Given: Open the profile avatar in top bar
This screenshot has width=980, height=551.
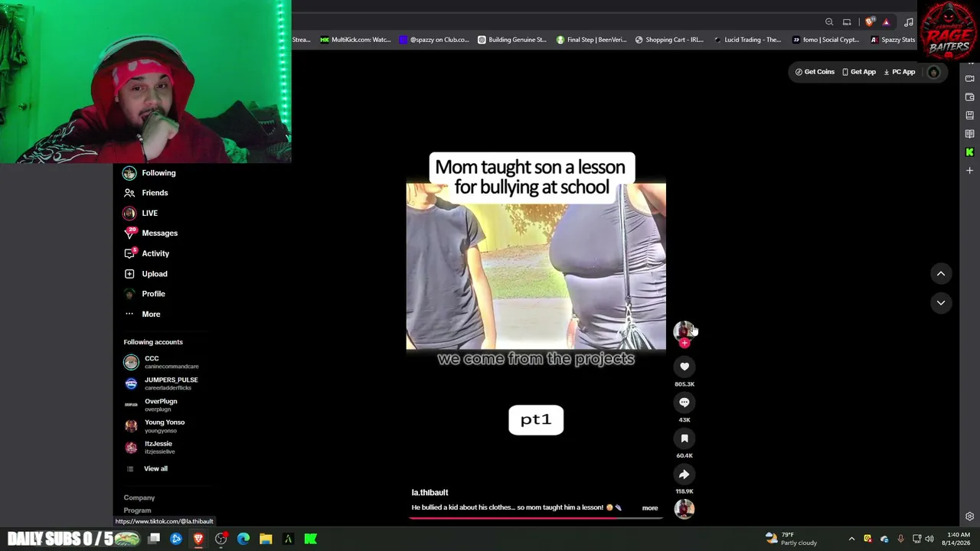Looking at the screenshot, I should coord(933,72).
